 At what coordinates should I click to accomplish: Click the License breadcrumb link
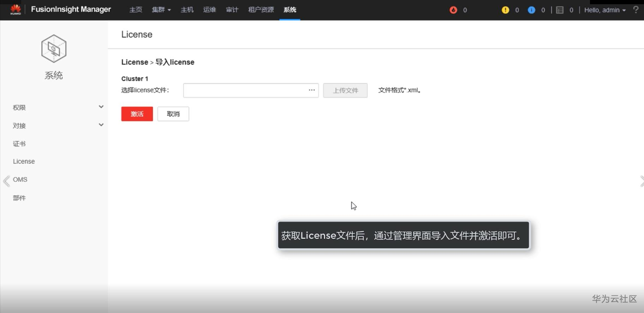pyautogui.click(x=135, y=62)
